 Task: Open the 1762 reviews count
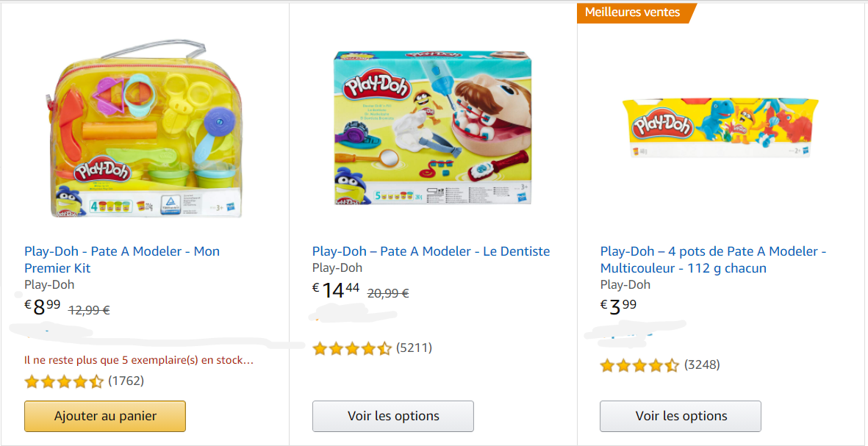click(126, 381)
